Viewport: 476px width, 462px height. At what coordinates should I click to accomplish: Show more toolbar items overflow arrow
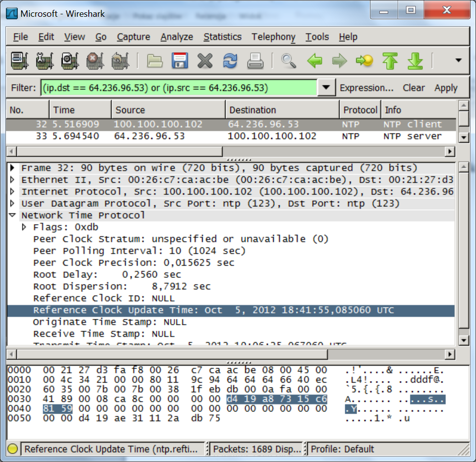click(x=458, y=60)
